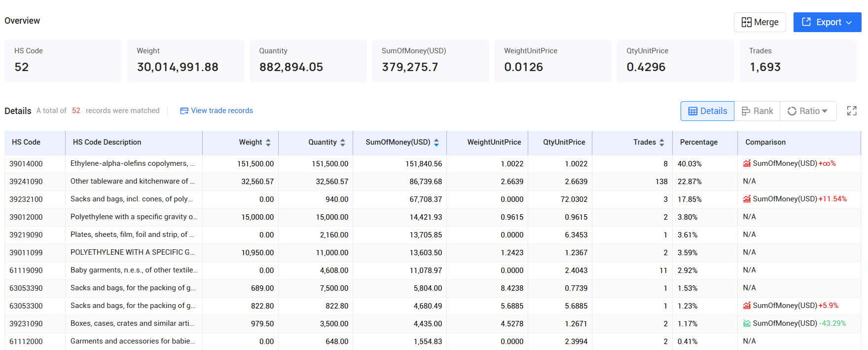Click the WeightUnitPrice value 8.4238
This screenshot has height=350, width=868.
(512, 288)
